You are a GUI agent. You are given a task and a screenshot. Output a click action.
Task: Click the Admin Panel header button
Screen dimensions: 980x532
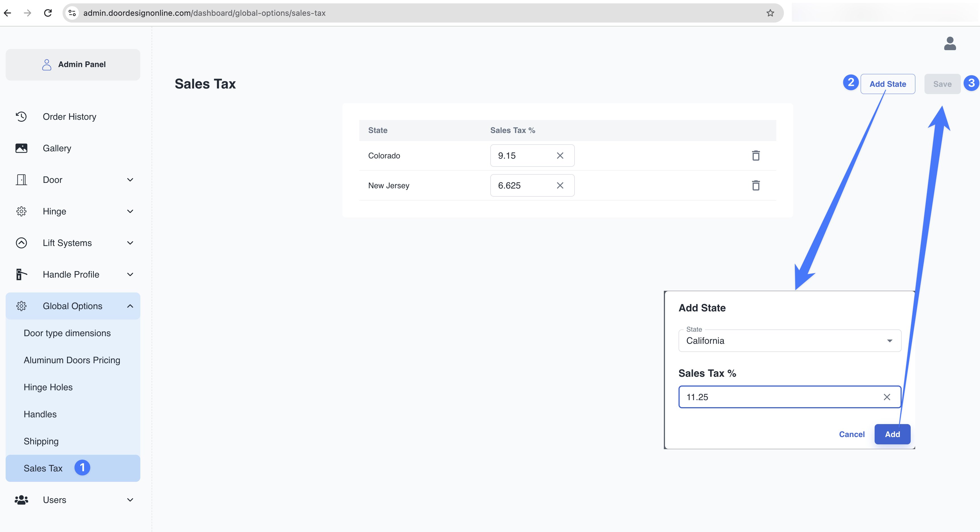tap(73, 64)
